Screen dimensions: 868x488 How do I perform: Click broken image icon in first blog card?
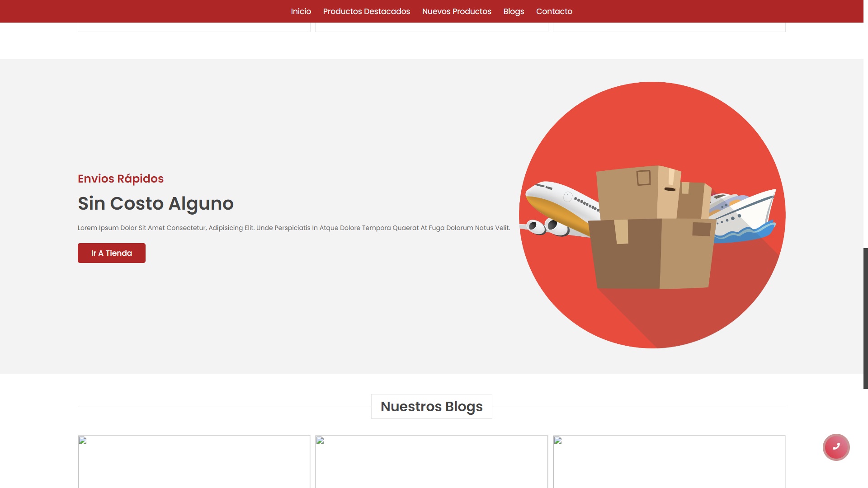click(x=83, y=441)
